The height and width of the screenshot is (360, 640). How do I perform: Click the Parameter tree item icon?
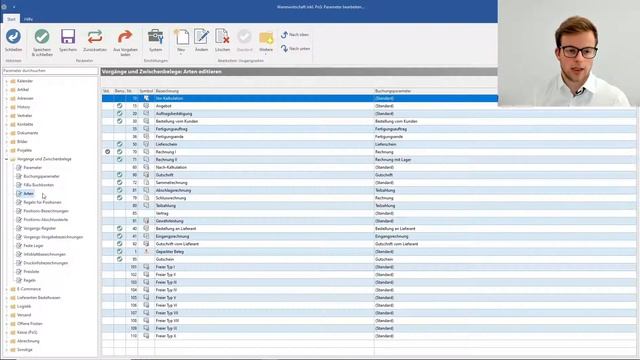[19, 167]
